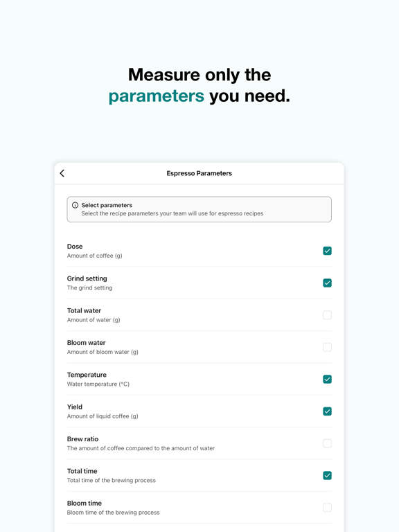Select the Grind setting row label
The height and width of the screenshot is (532, 399).
pyautogui.click(x=87, y=278)
